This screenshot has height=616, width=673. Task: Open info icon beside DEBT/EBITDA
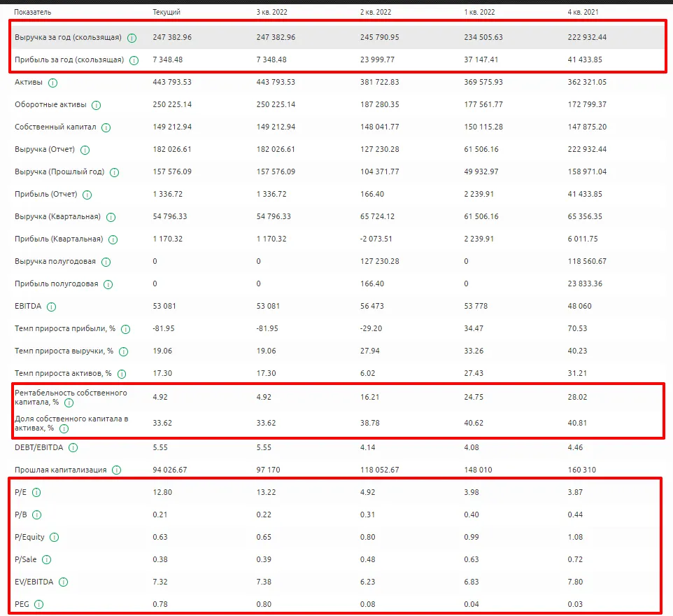pyautogui.click(x=73, y=448)
